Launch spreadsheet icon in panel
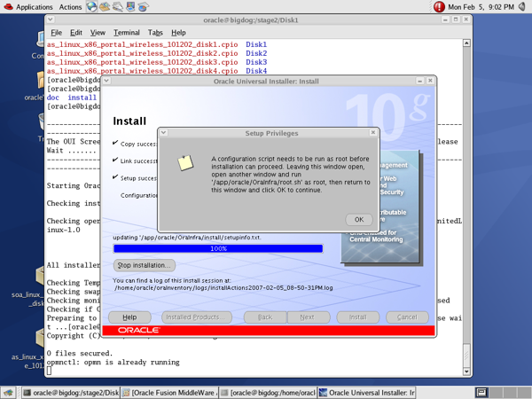Screen dimensions: 532x399 point(143,6)
